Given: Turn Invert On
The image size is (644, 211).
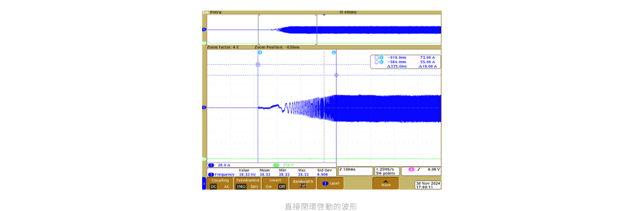Looking at the screenshot, I should [x=269, y=186].
